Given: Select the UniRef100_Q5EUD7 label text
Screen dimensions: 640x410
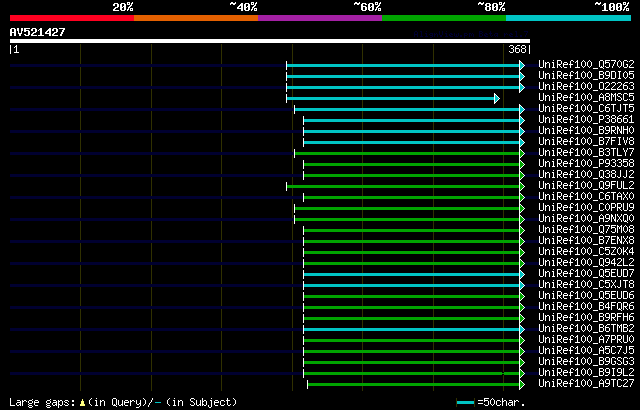Looking at the screenshot, I should pyautogui.click(x=586, y=274).
